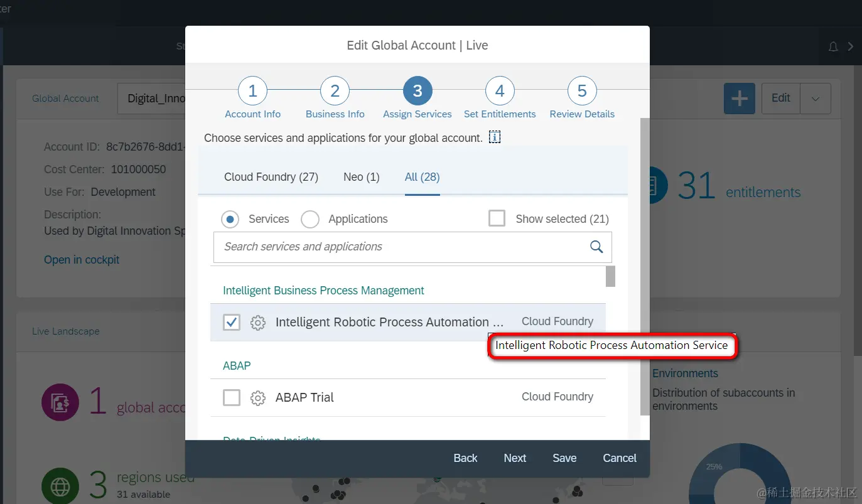Click the notification bell icon

click(833, 46)
